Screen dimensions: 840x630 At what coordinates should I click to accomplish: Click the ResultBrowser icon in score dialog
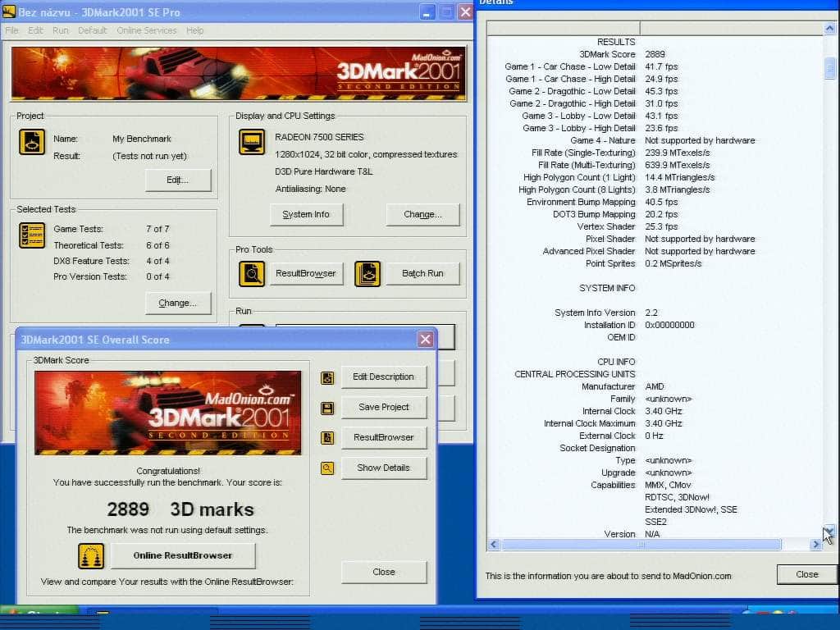coord(327,438)
